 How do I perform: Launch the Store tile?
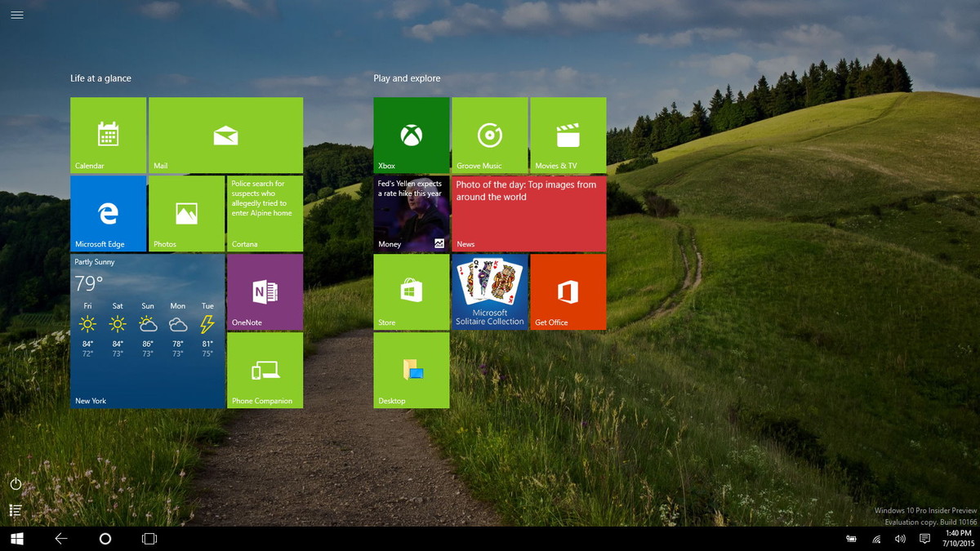[x=412, y=292]
